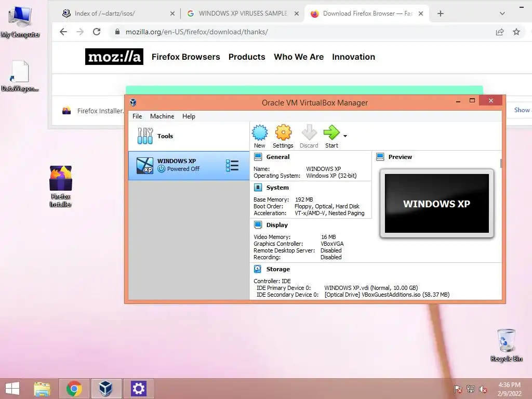Open File Explorer from taskbar

(42, 389)
